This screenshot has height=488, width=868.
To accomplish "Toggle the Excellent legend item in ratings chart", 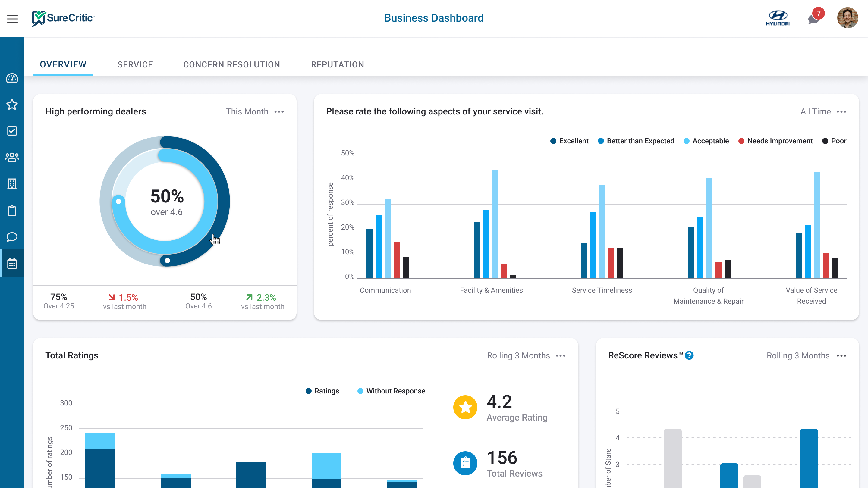I will (569, 141).
